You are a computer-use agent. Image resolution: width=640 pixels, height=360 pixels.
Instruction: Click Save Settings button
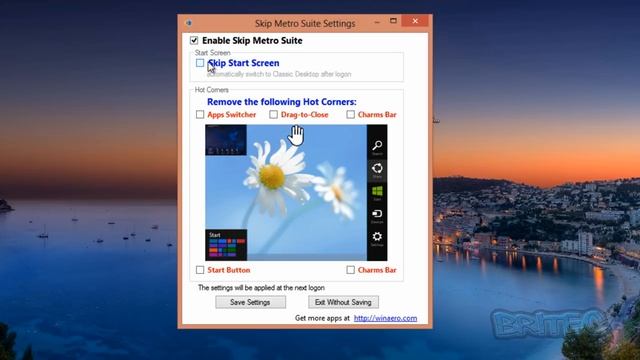tap(250, 302)
